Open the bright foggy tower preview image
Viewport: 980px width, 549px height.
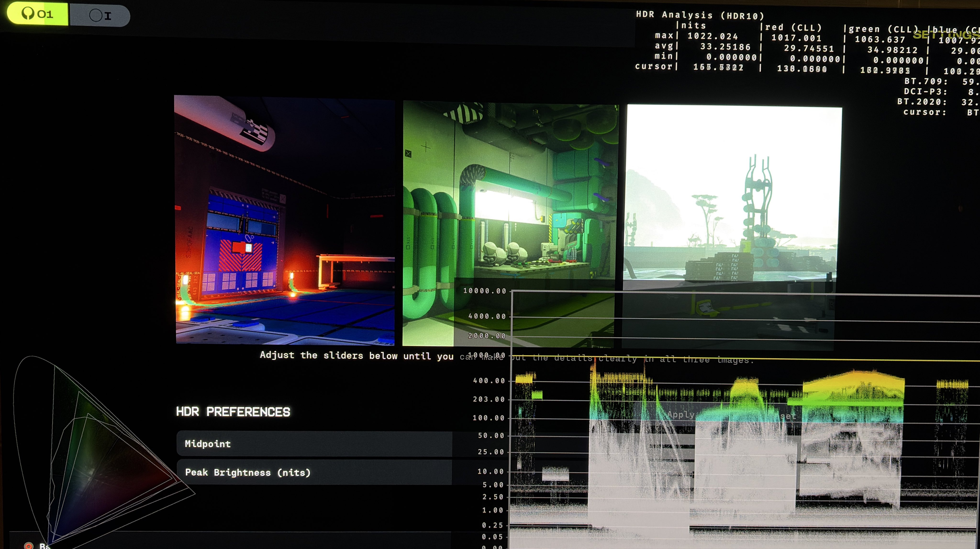[732, 227]
